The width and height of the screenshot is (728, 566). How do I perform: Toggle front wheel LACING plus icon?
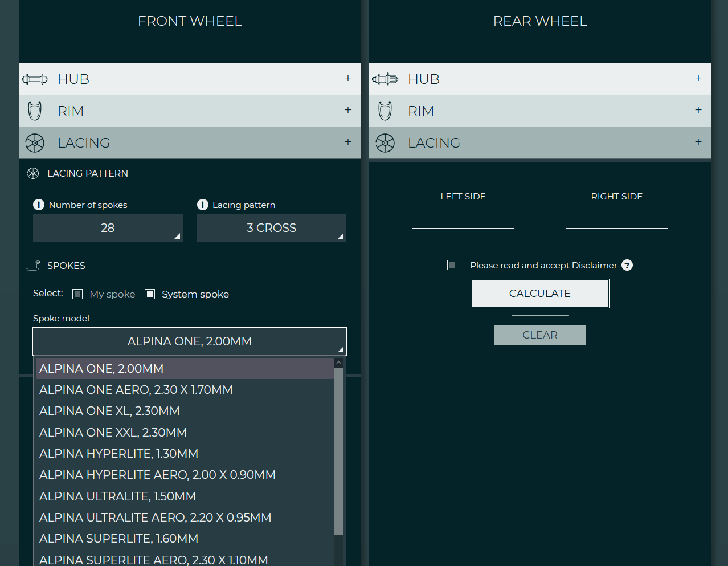point(348,142)
